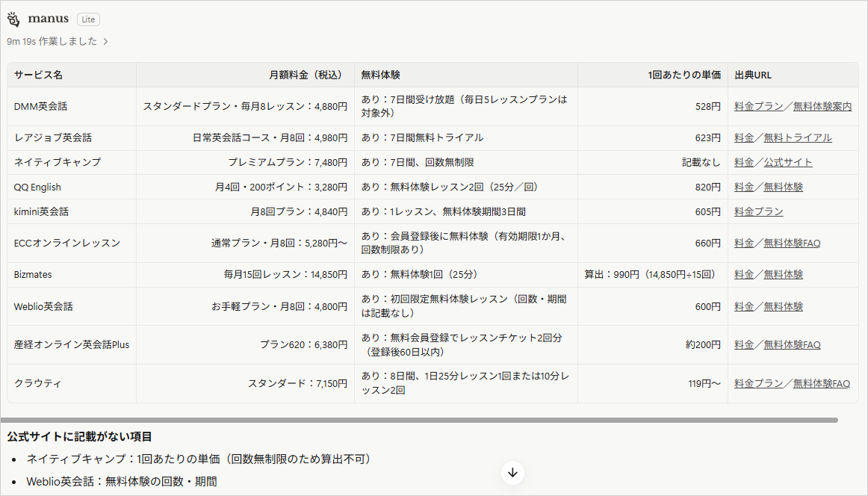This screenshot has width=868, height=496.
Task: Open ネイティブキャンプ 公式サイト link
Action: point(788,162)
